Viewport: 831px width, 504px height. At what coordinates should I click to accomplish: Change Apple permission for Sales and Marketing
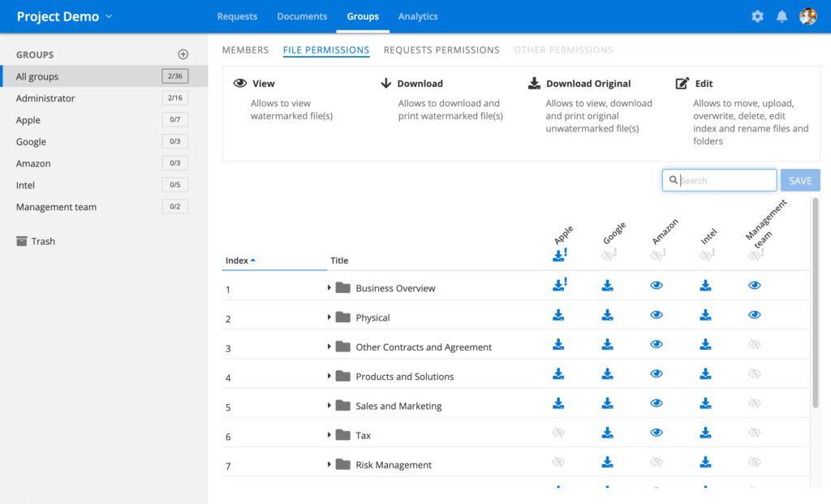click(x=558, y=403)
